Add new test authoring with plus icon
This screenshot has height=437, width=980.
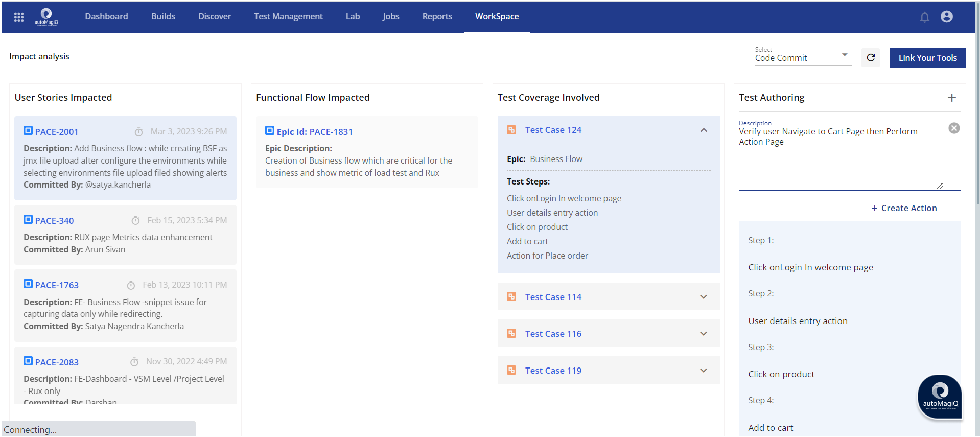[x=951, y=98]
